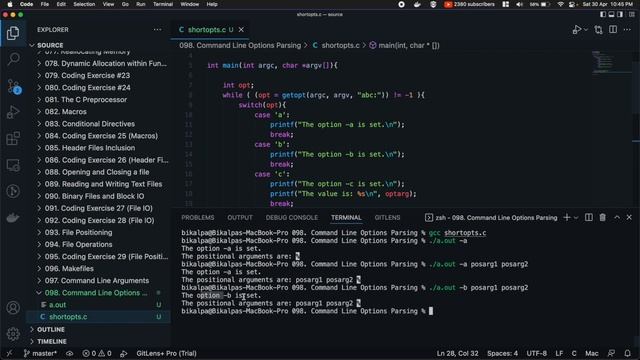Open the customize layout icon
640x360 pixels.
(632, 14)
